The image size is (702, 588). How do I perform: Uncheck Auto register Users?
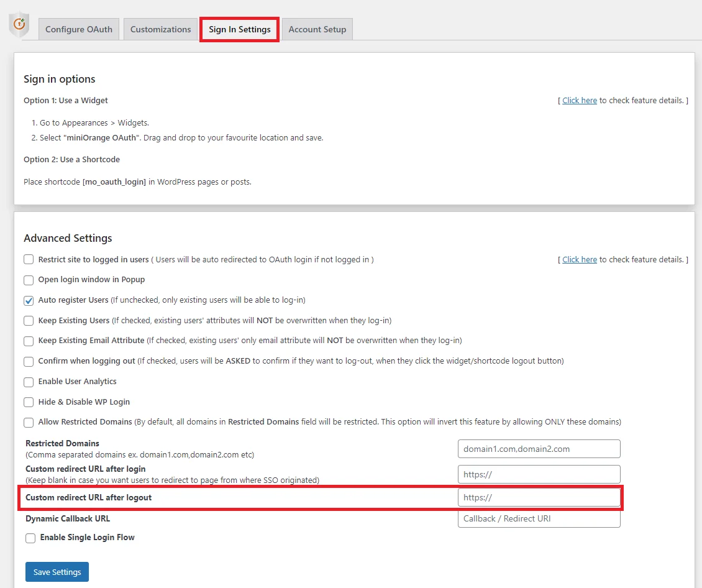pos(28,301)
